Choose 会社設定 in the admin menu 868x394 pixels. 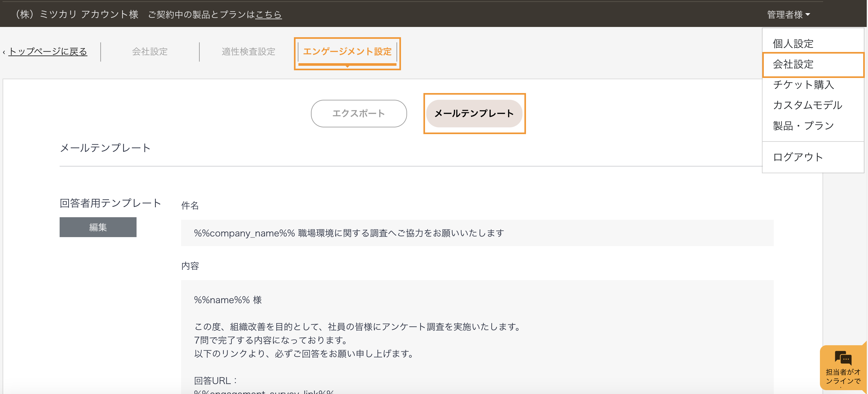(793, 64)
